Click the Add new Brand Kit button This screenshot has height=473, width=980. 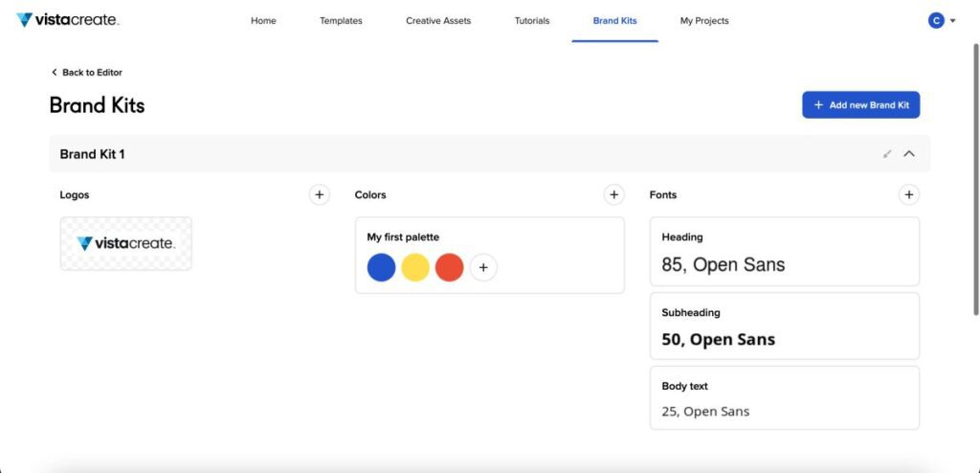860,105
